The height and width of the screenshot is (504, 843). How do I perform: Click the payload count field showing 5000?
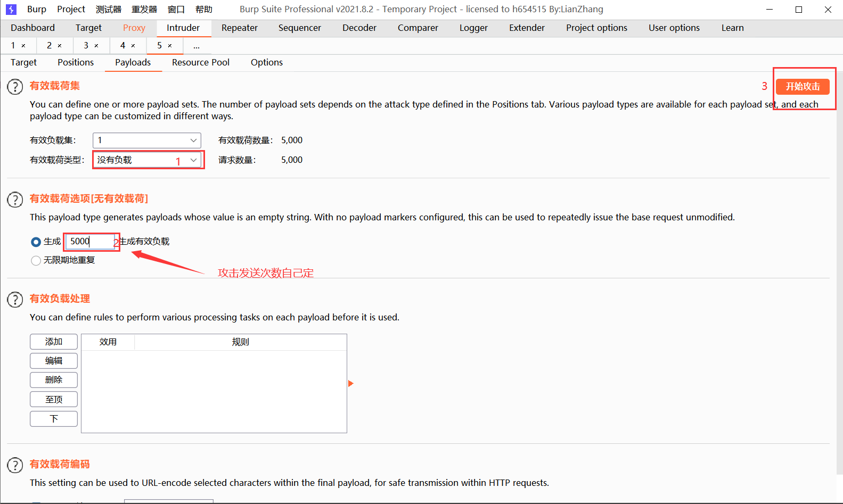point(91,242)
